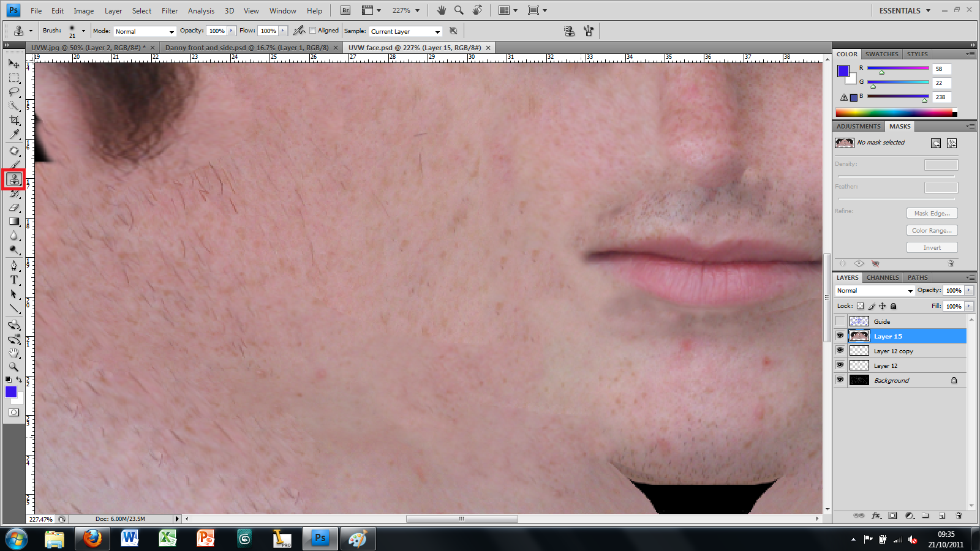Click the Create new layer icon

point(941,515)
